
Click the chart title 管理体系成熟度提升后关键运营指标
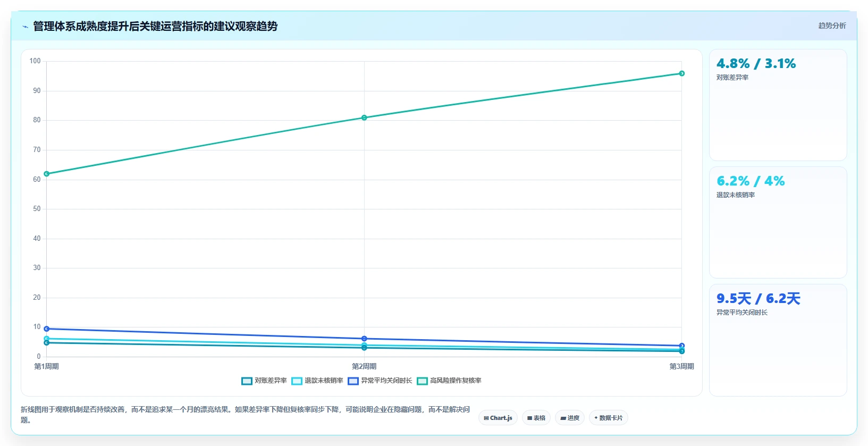click(x=155, y=26)
